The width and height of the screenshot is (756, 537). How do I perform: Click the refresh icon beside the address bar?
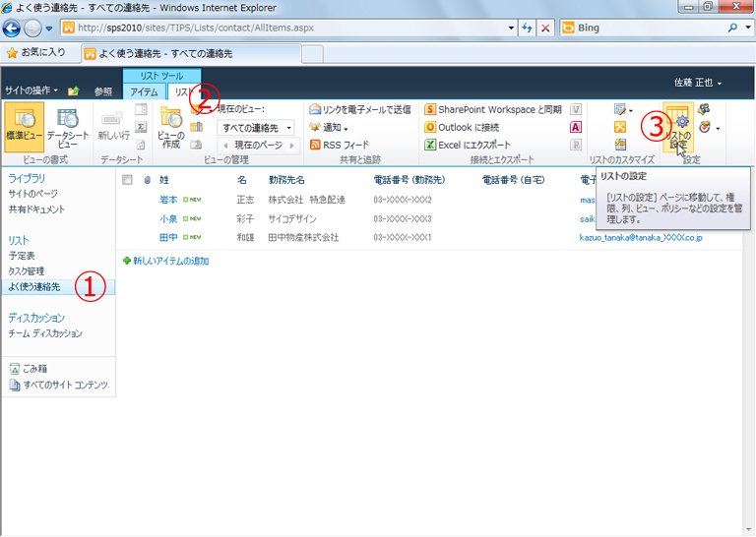click(x=527, y=28)
